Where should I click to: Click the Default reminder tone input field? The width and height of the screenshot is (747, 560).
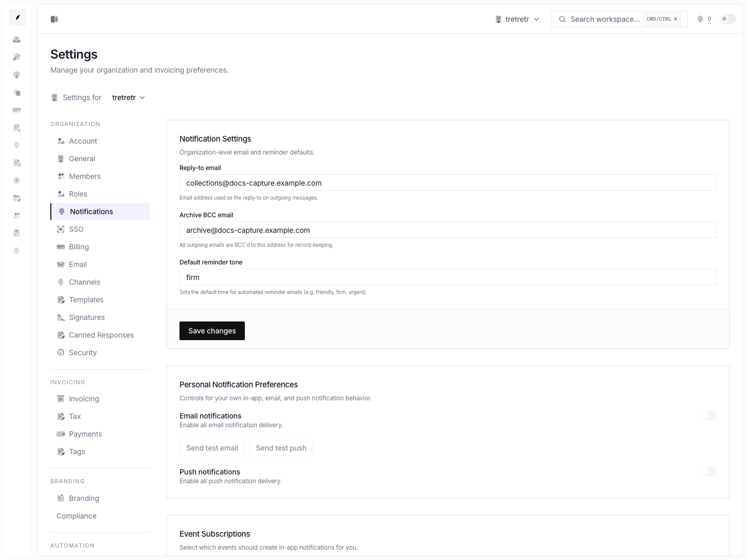pyautogui.click(x=448, y=277)
